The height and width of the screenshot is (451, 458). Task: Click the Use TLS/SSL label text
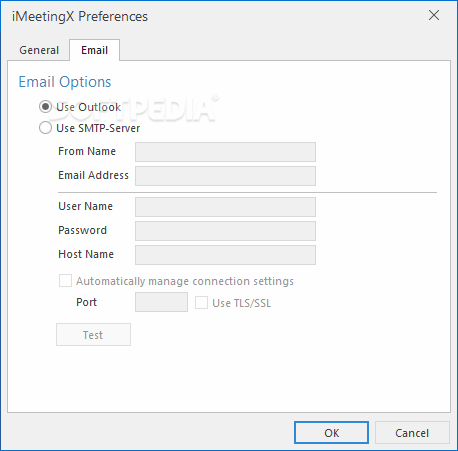click(x=242, y=303)
